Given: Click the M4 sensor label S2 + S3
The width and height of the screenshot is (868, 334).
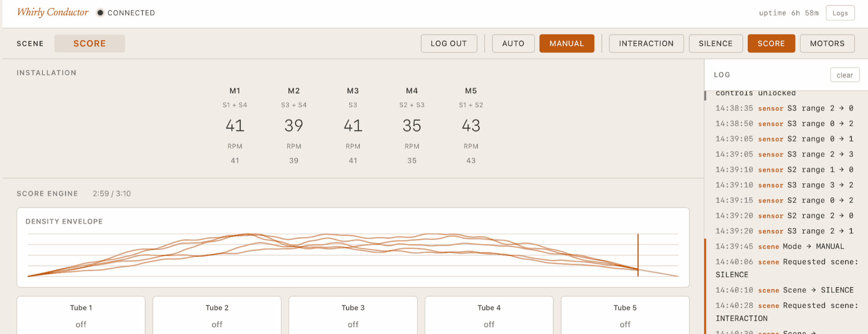Looking at the screenshot, I should point(412,105).
